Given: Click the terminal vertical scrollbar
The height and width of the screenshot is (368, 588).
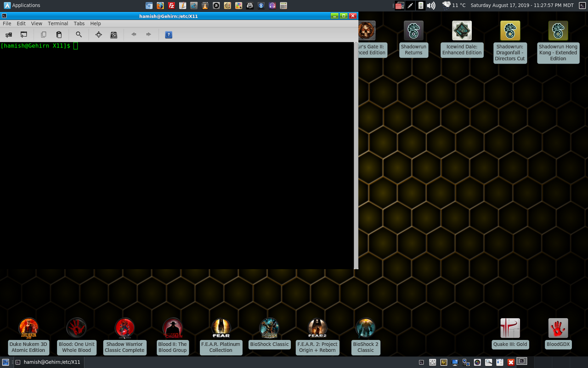Looking at the screenshot, I should (356, 155).
